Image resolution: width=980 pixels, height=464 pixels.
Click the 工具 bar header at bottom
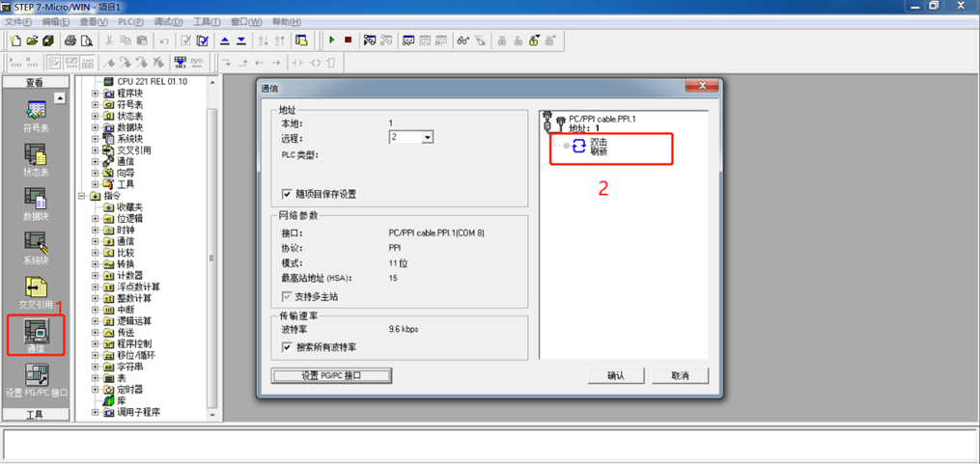tap(35, 416)
